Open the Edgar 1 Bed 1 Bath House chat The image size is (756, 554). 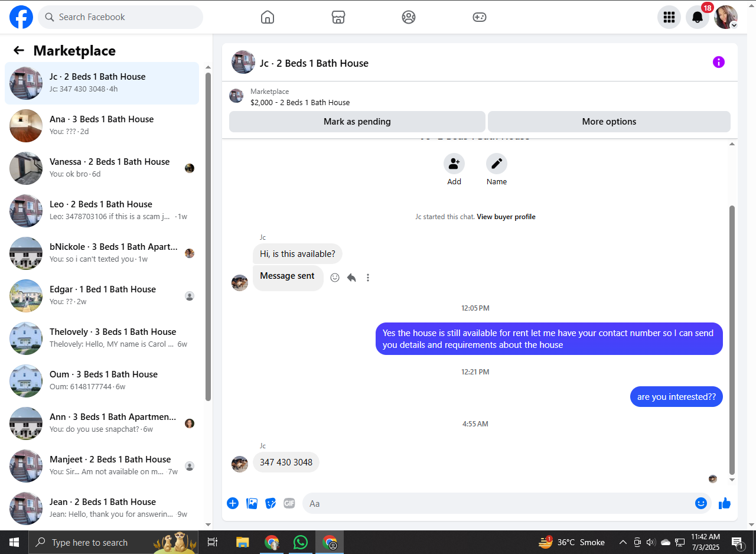pyautogui.click(x=102, y=296)
